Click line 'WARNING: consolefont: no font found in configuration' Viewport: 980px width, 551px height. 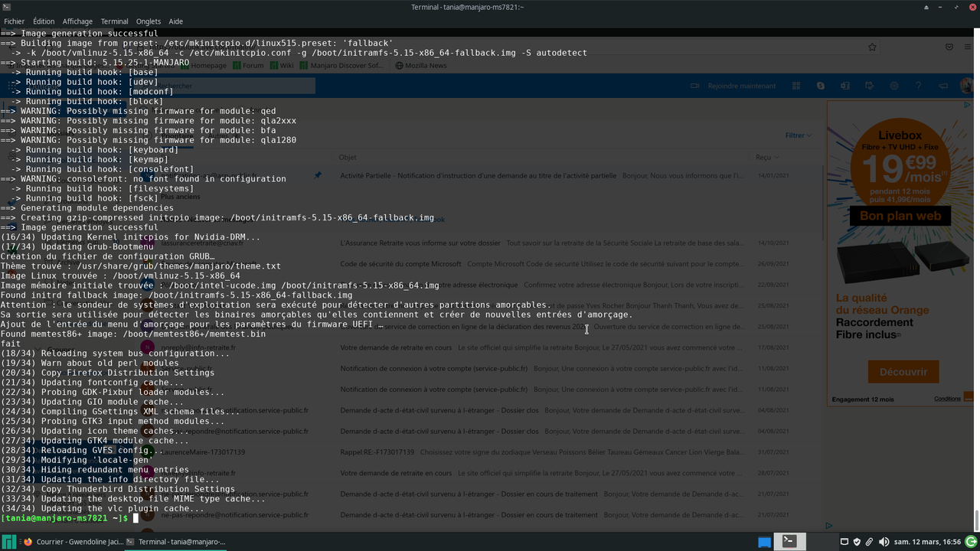(143, 179)
